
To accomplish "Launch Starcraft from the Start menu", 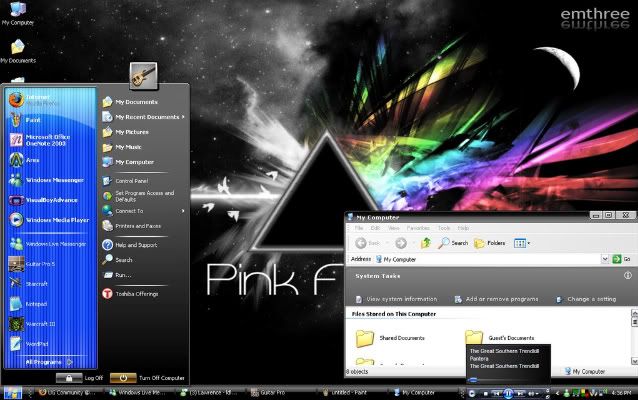I will 51,284.
